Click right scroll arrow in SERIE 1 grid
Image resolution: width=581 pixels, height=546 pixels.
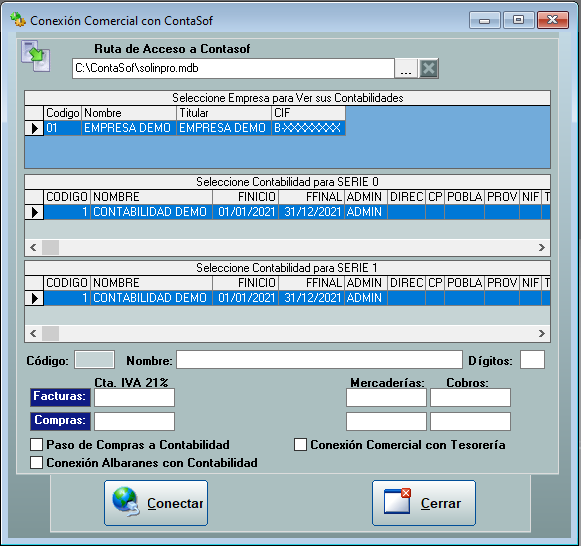[x=541, y=333]
